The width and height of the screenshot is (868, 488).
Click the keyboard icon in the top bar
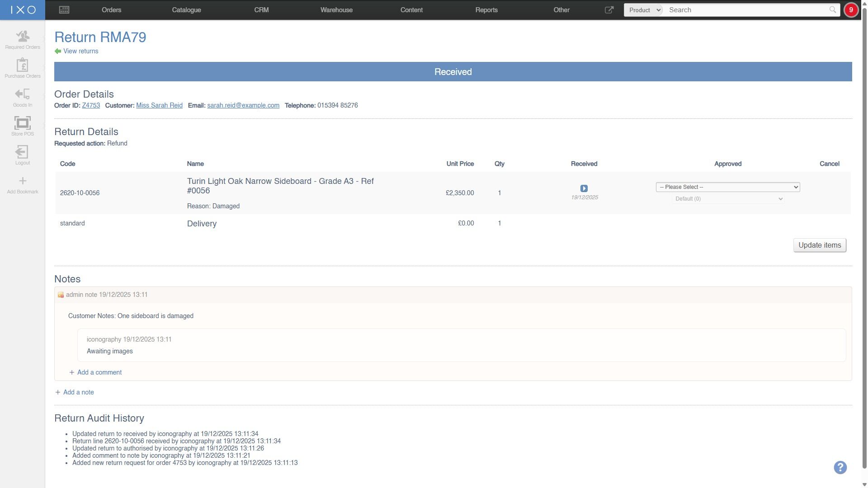(x=64, y=9)
